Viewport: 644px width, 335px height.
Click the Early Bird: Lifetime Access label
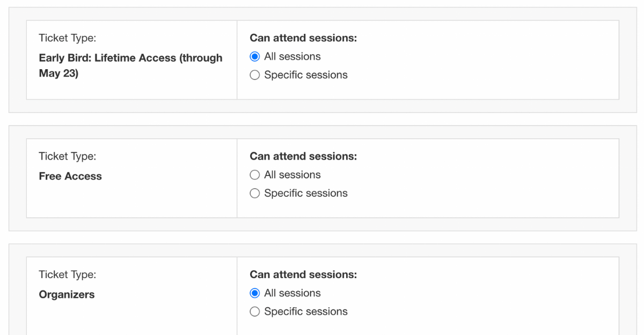[x=130, y=65]
